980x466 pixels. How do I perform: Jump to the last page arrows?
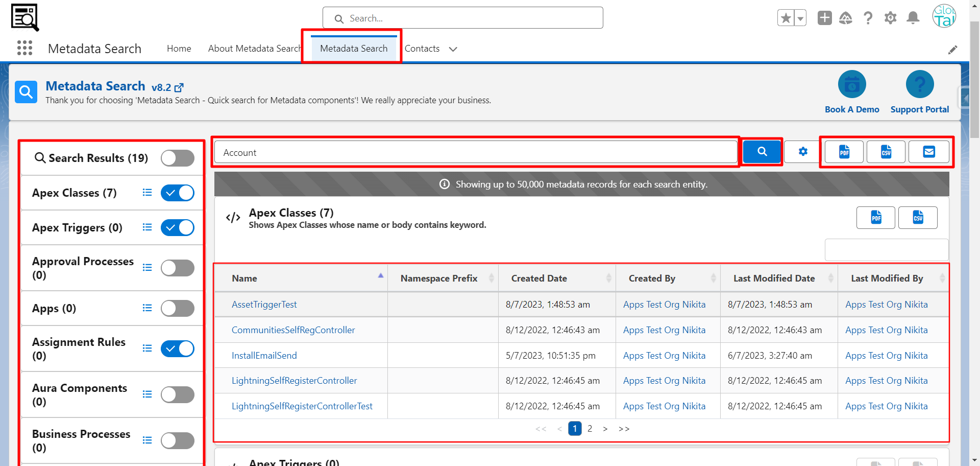[x=624, y=429]
